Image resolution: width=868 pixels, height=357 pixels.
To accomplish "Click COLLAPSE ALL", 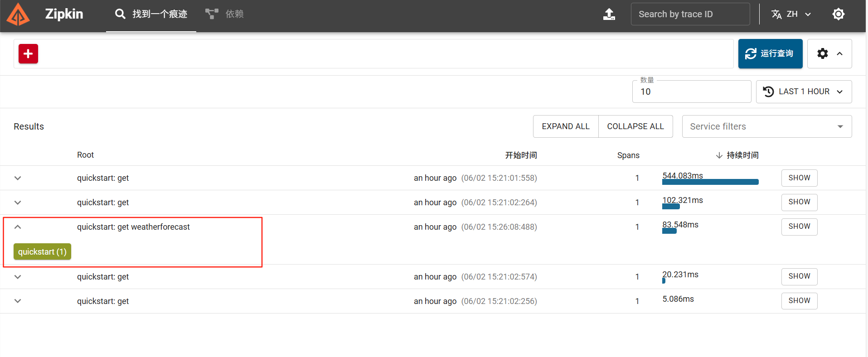I will coord(635,126).
